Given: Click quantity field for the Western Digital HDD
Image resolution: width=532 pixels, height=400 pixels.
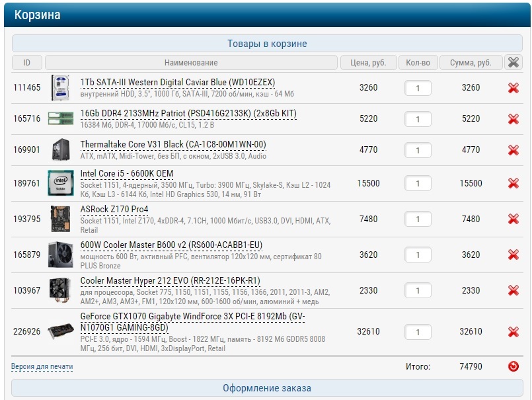Looking at the screenshot, I should click(x=418, y=88).
